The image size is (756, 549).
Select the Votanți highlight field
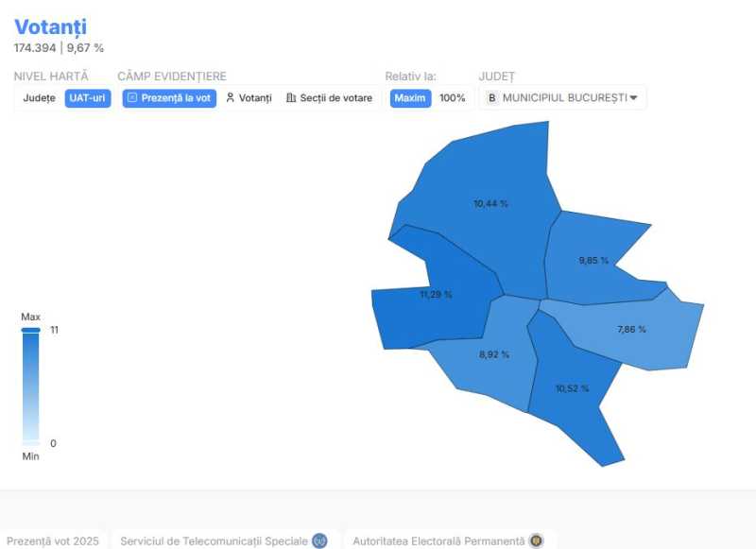249,98
